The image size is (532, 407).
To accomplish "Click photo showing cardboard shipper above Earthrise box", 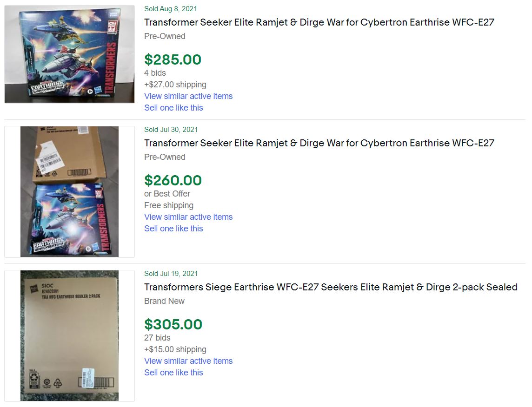I will tap(69, 191).
